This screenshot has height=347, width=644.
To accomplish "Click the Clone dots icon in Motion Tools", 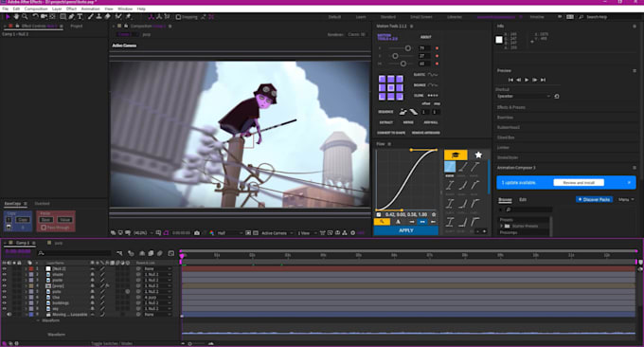I will click(x=433, y=96).
